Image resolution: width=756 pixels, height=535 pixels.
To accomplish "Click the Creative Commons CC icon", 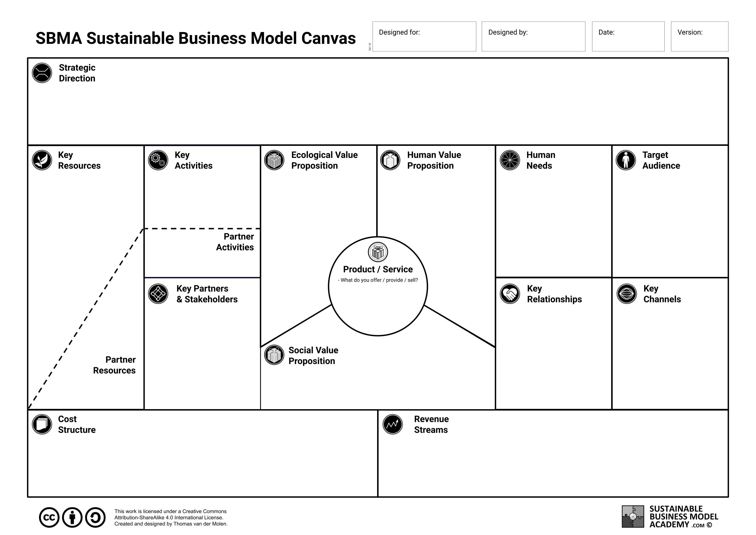I will 49,517.
